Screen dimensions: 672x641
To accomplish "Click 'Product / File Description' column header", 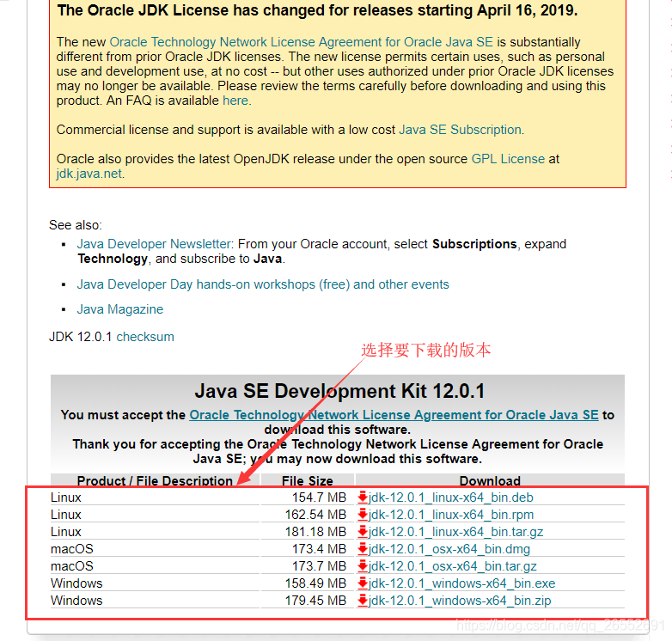I will (x=155, y=481).
